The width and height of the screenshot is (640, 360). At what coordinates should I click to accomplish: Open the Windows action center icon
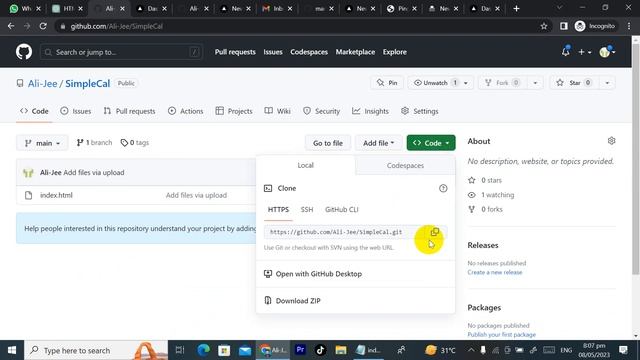tap(623, 350)
